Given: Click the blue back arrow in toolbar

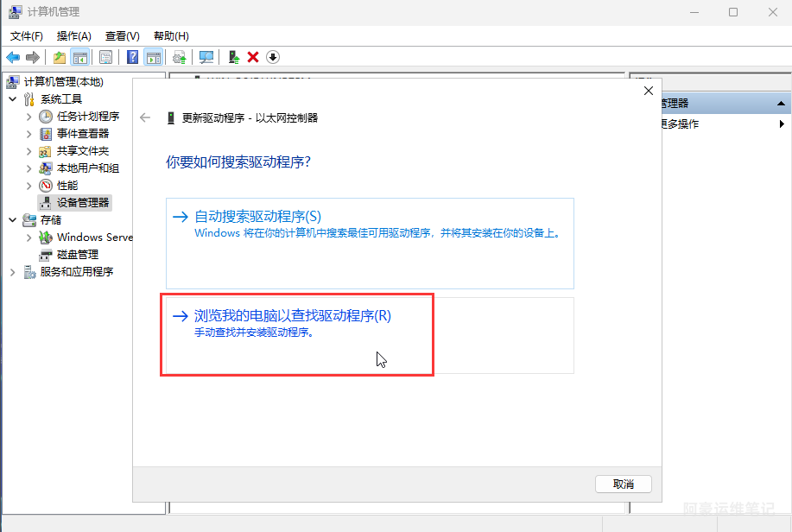Looking at the screenshot, I should 13,57.
